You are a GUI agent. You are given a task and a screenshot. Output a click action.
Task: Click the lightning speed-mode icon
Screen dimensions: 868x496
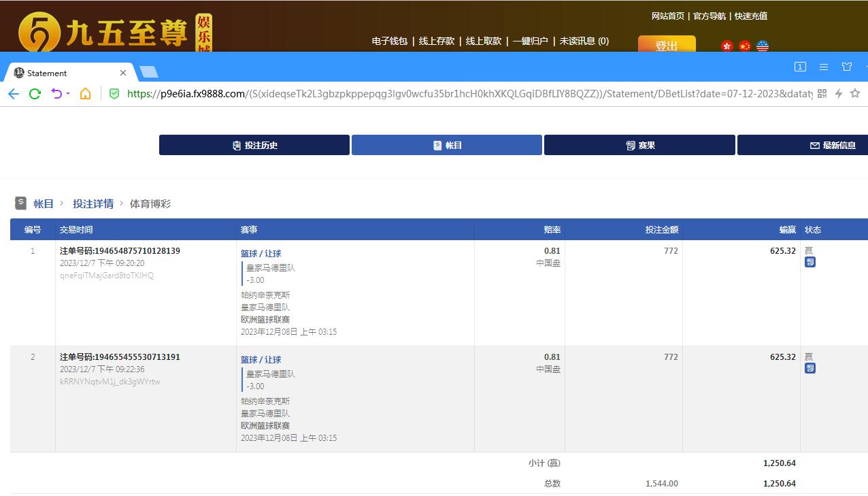[x=839, y=94]
